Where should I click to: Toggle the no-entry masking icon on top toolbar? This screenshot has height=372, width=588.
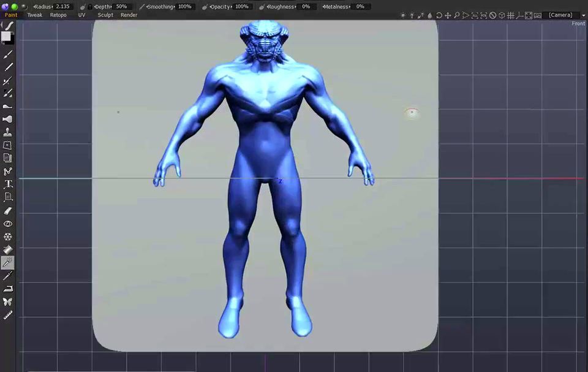click(493, 15)
